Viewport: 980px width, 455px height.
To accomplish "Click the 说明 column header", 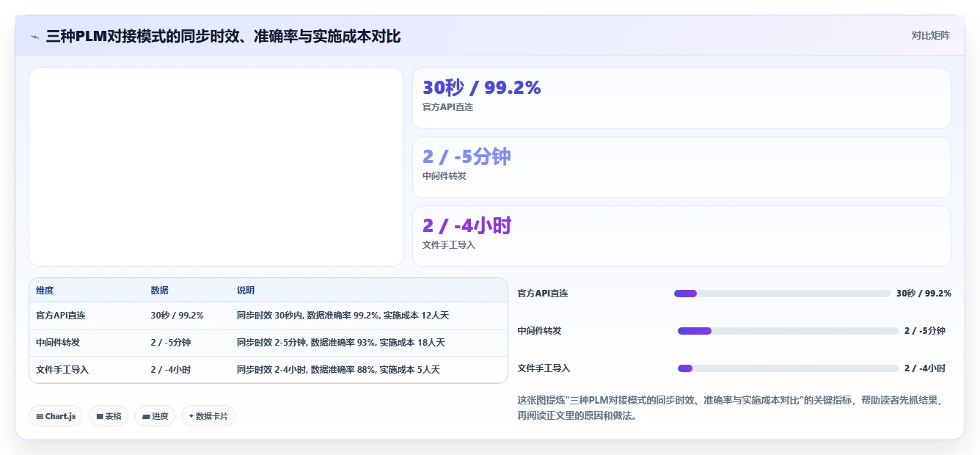I will coord(246,291).
